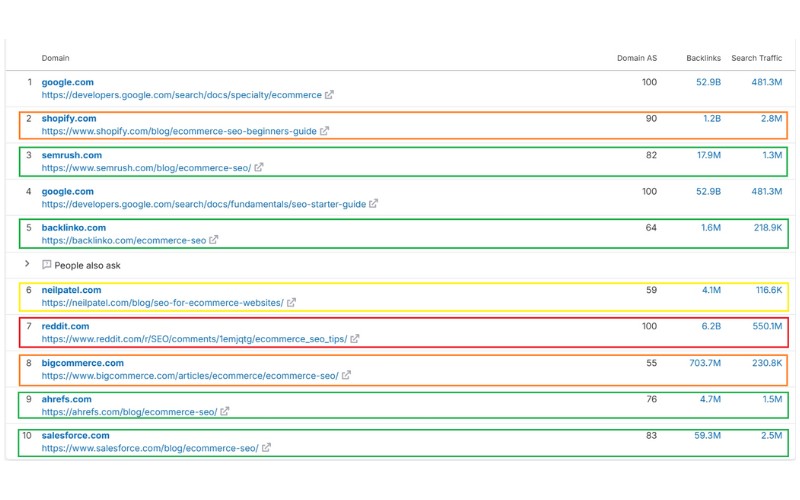Screen dimensions: 800x500
Task: Click the People also ask feature icon
Action: 46,265
